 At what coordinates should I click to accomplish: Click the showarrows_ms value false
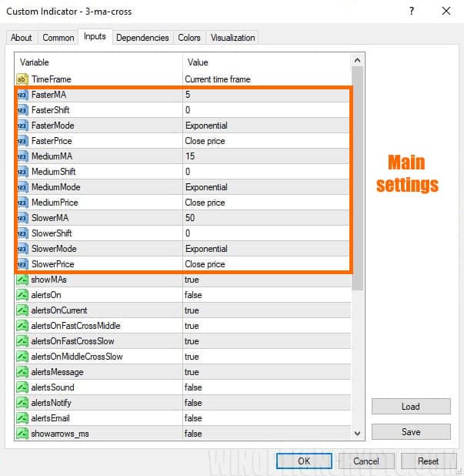[x=193, y=434]
